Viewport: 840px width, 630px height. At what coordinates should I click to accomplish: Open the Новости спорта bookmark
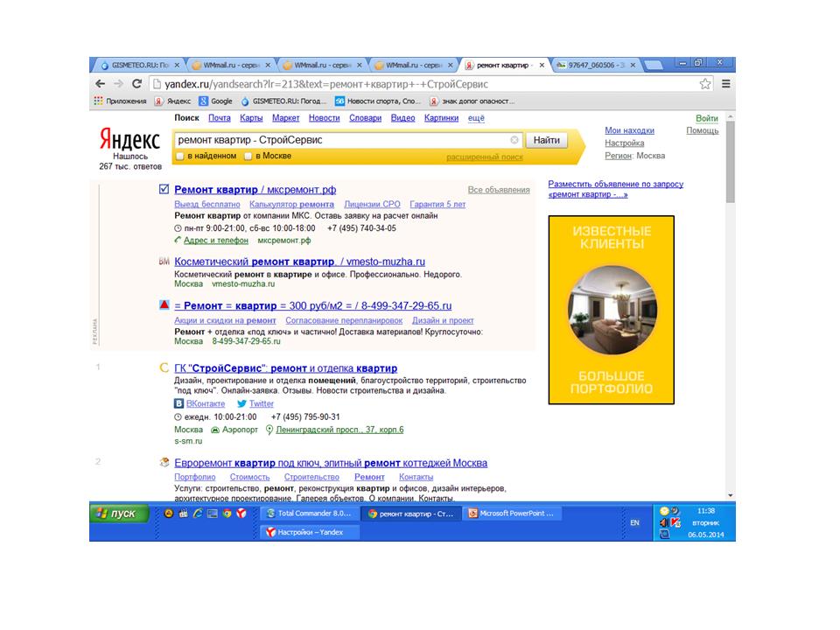pos(378,101)
